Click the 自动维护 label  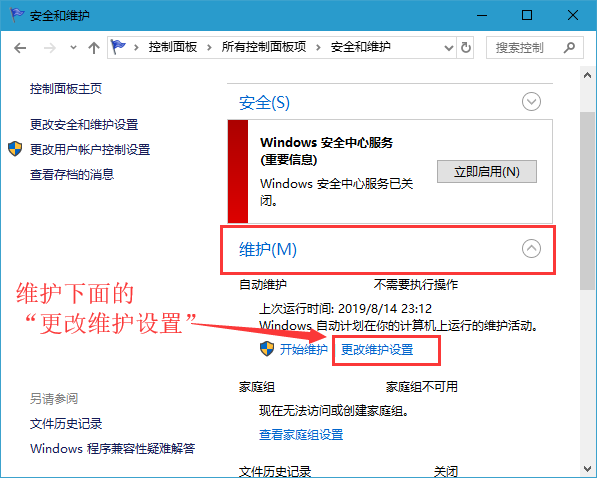tap(263, 285)
